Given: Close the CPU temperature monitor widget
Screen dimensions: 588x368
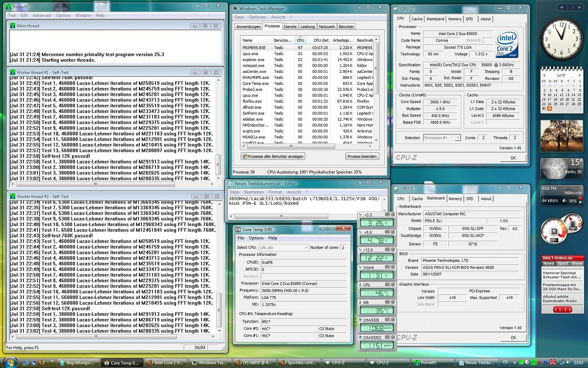Looking at the screenshot, I should (393, 284).
